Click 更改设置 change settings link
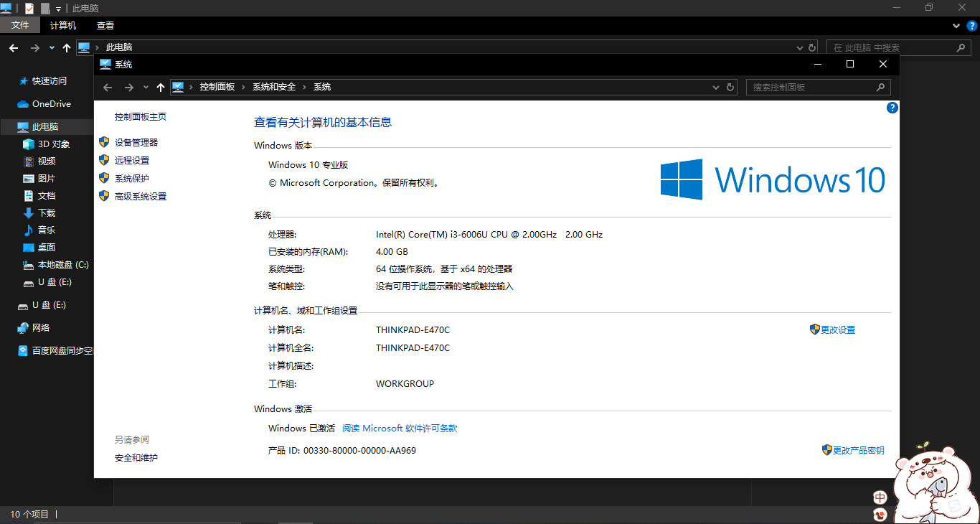 pyautogui.click(x=838, y=330)
